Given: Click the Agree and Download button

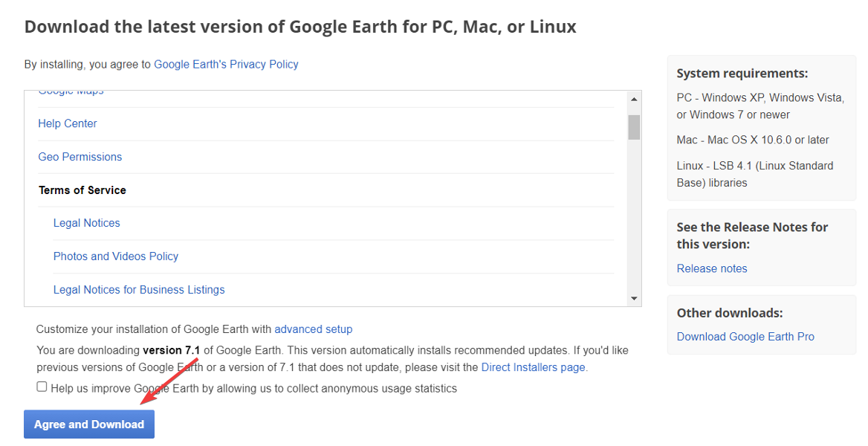Looking at the screenshot, I should [x=88, y=424].
